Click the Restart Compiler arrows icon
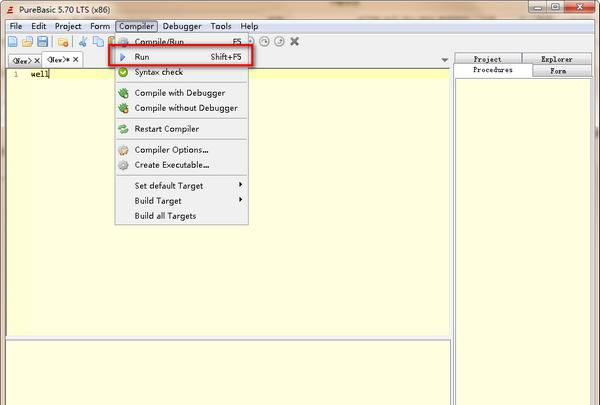The width and height of the screenshot is (600, 405). (x=123, y=129)
